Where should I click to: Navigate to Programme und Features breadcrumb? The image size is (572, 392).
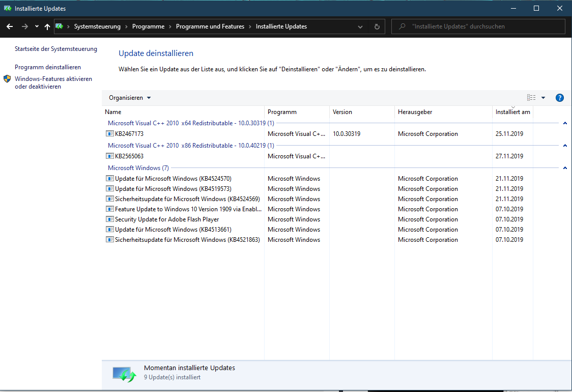(210, 26)
